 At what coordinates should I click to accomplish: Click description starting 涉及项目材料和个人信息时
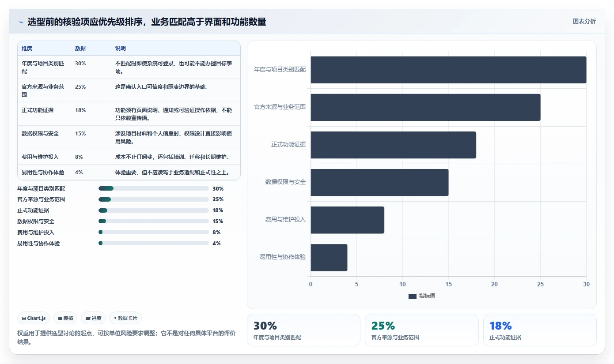tap(174, 137)
